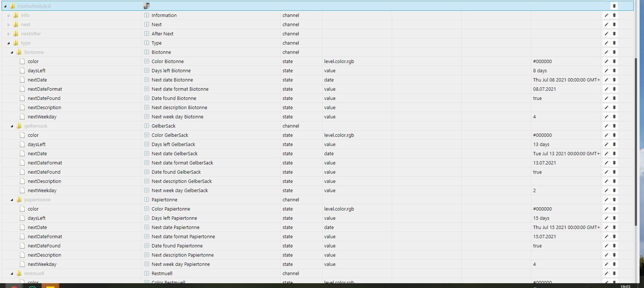Edit the Date found Biotonne state

click(606, 98)
